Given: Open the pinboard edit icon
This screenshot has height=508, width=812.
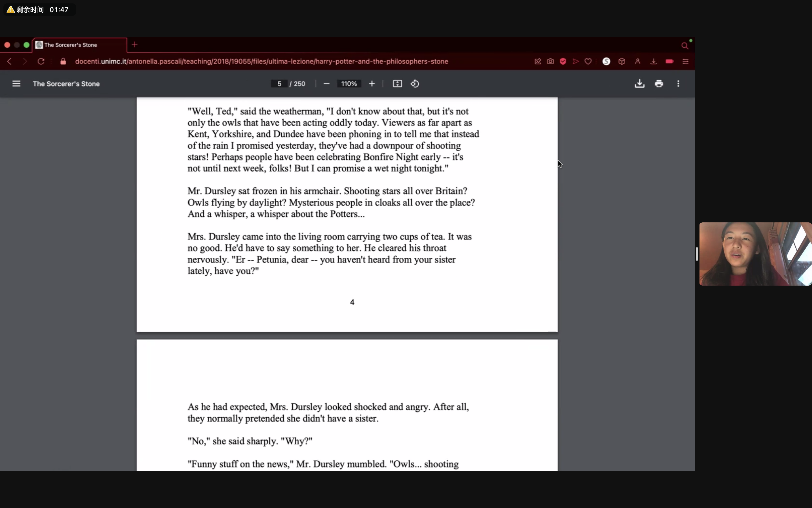Looking at the screenshot, I should point(538,62).
